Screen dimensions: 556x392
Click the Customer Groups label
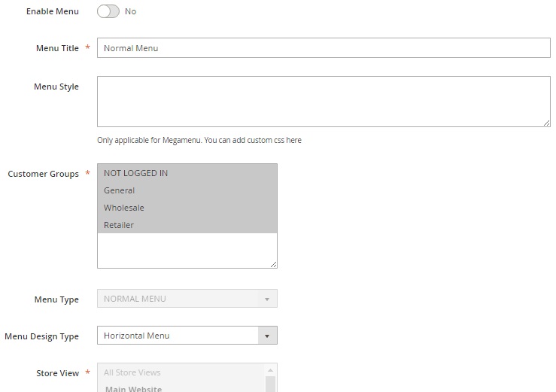(43, 174)
